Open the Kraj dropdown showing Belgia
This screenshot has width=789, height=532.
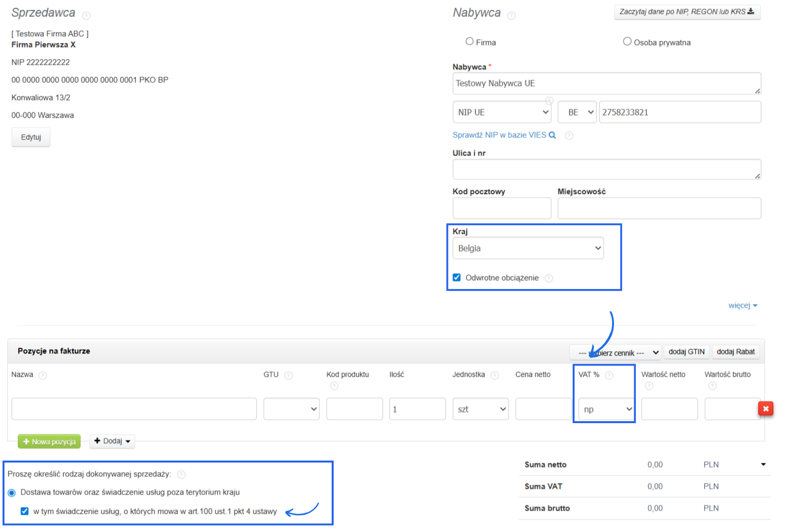[528, 248]
